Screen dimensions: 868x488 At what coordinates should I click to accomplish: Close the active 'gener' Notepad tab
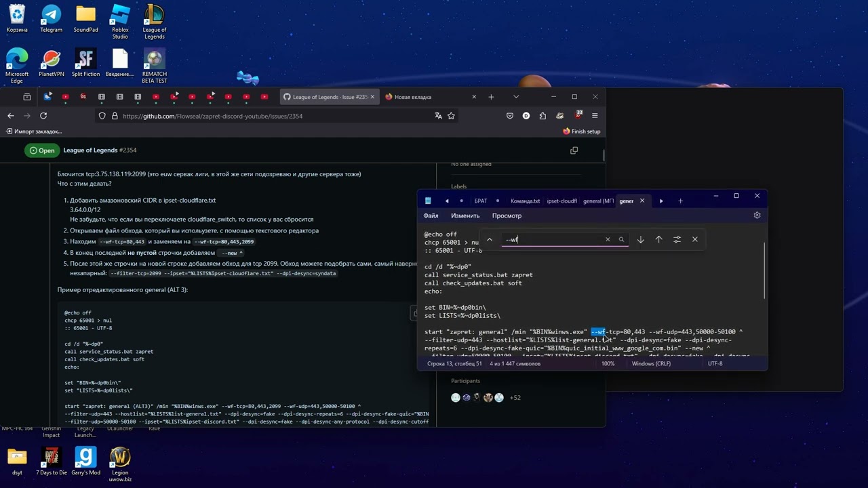642,201
